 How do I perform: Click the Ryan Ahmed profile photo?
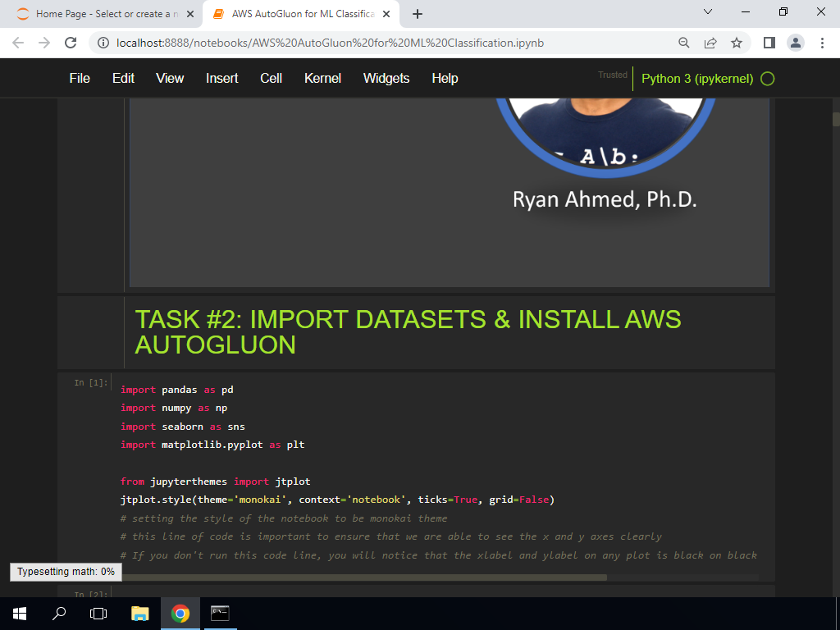605,138
